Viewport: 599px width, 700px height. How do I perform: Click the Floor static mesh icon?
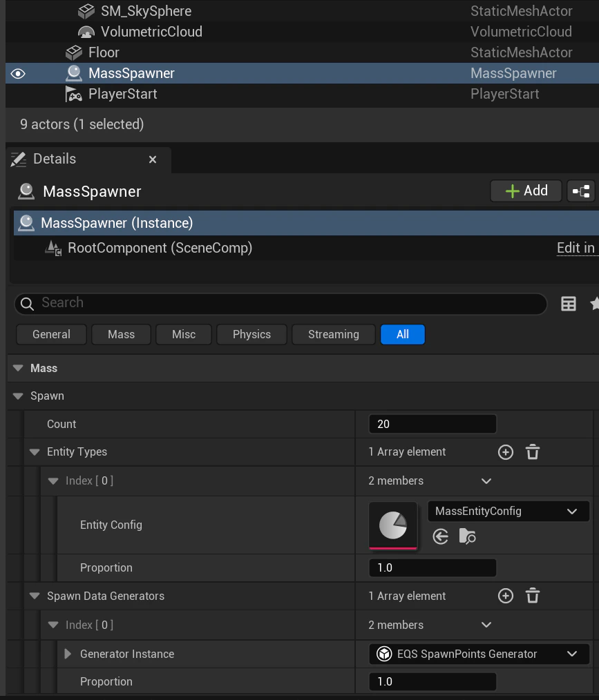74,52
